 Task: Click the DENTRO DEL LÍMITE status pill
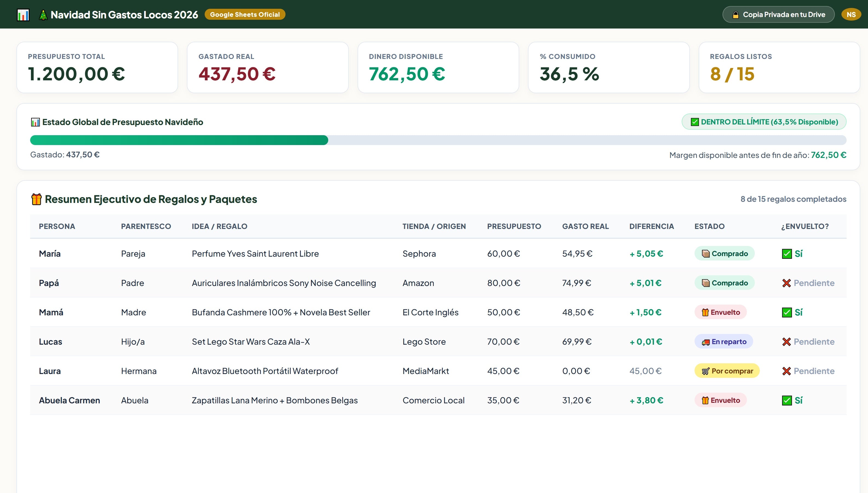click(764, 122)
